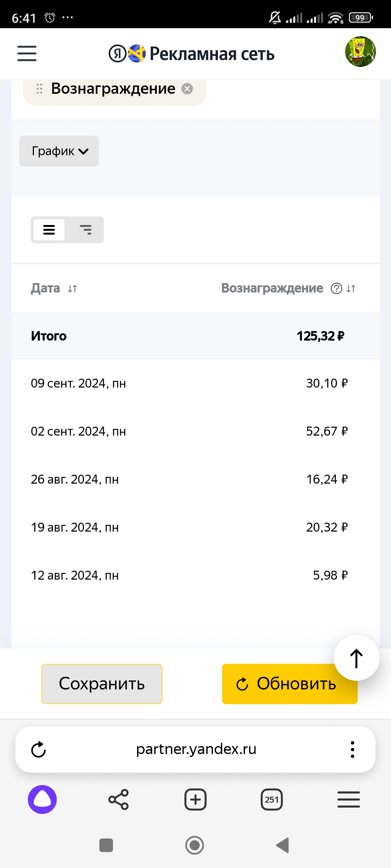Show the 251 open tabs
The image size is (391, 868).
coord(271,799)
